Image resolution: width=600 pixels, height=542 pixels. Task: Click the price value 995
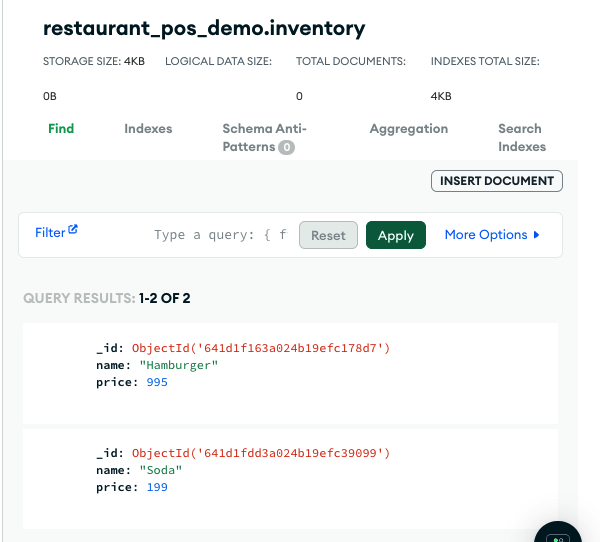pos(157,382)
